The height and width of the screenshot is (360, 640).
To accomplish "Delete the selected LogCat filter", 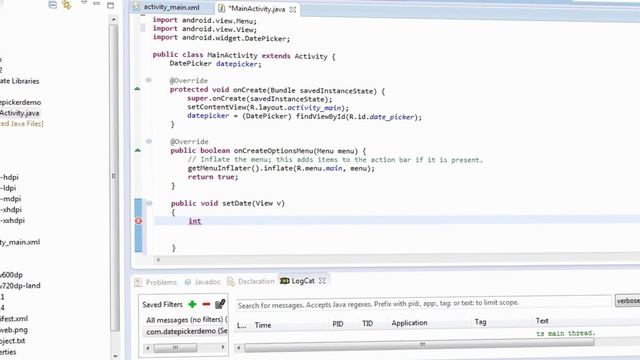I will click(x=206, y=304).
